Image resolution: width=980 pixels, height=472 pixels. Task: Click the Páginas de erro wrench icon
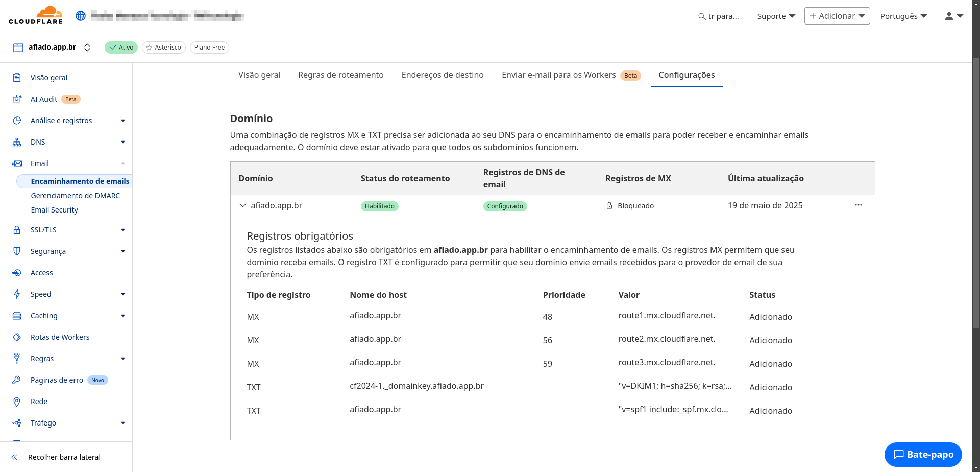17,380
